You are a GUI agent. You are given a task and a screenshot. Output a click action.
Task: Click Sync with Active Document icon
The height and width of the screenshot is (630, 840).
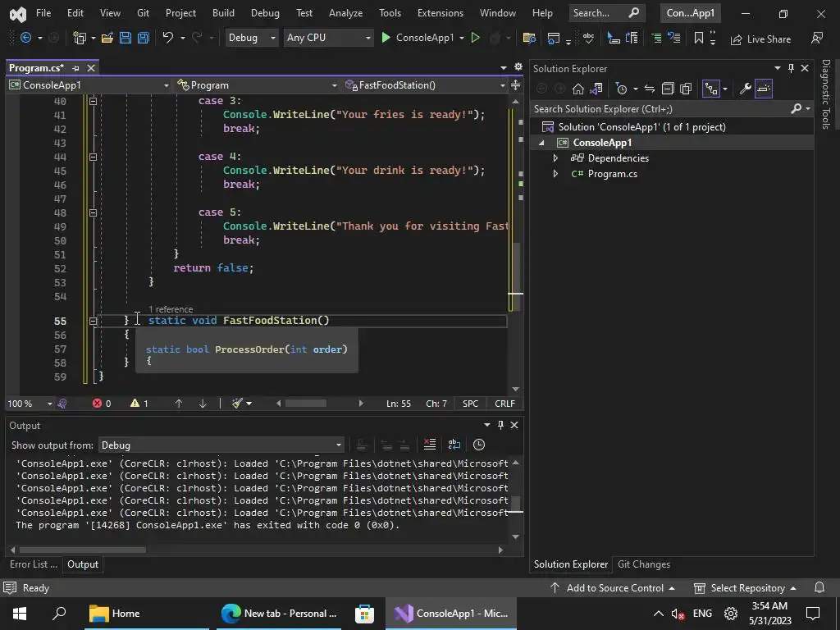(x=649, y=89)
